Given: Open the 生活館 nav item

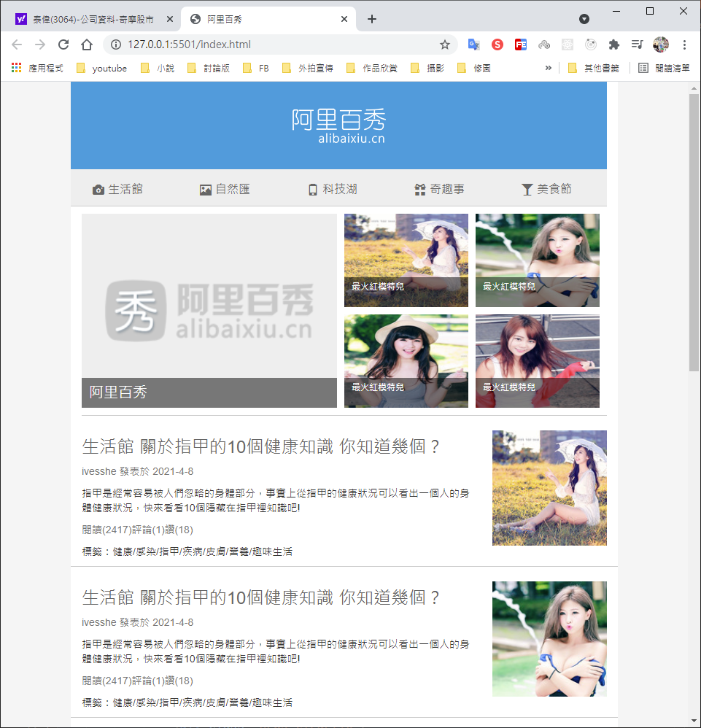Looking at the screenshot, I should click(x=118, y=189).
